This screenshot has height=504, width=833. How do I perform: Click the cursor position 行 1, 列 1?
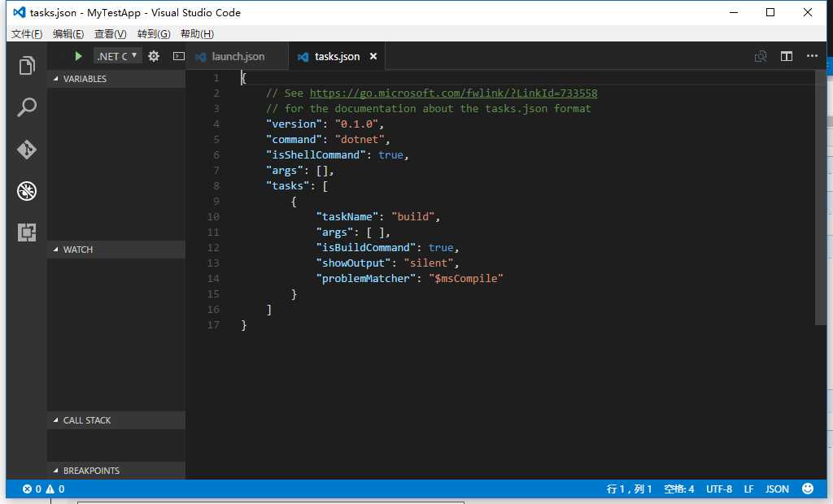(x=629, y=489)
